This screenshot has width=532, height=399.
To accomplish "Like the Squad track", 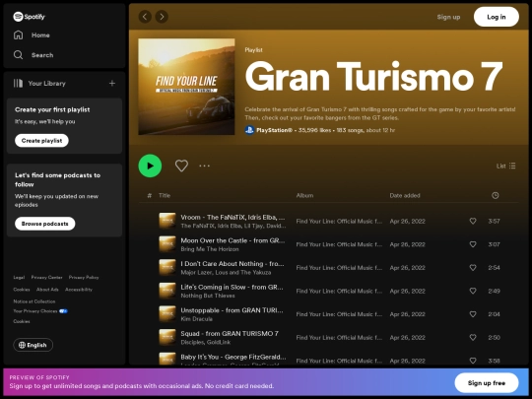I will coord(473,337).
